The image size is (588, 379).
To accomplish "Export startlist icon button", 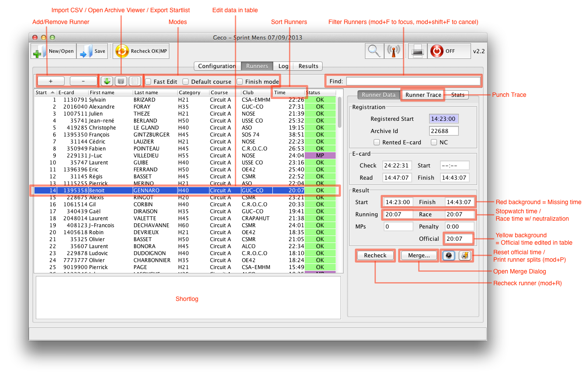I will tap(135, 81).
